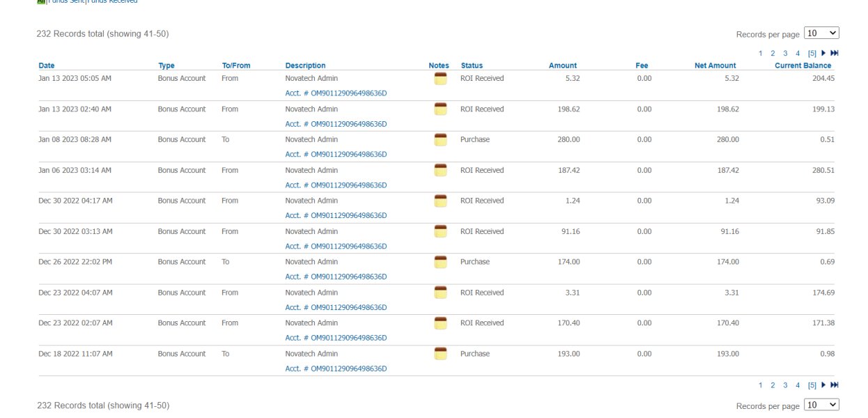Open account link in Dec 26 2022 22:02 PM row
This screenshot has height=418, width=868.
[x=336, y=277]
